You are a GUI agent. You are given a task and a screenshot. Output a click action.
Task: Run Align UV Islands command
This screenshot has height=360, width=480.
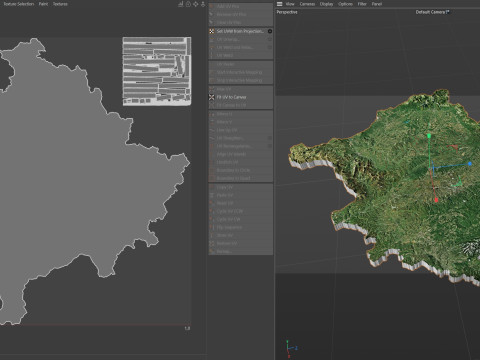pyautogui.click(x=241, y=154)
